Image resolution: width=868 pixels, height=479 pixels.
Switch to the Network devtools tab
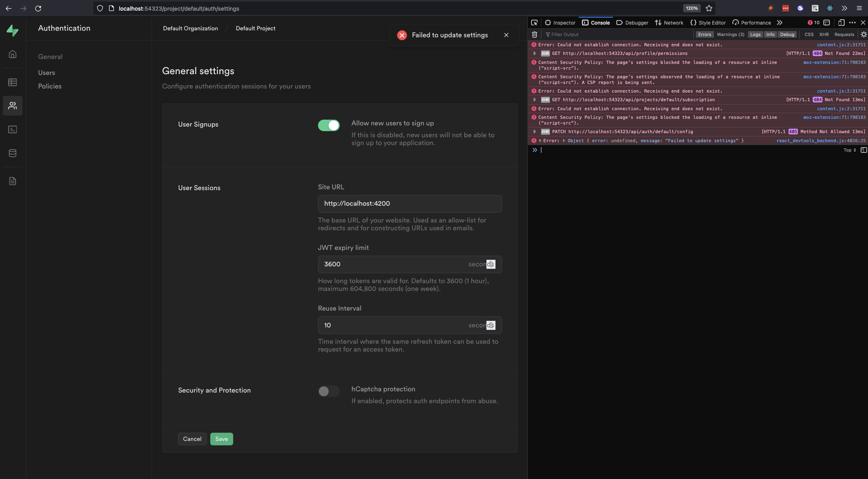(669, 23)
